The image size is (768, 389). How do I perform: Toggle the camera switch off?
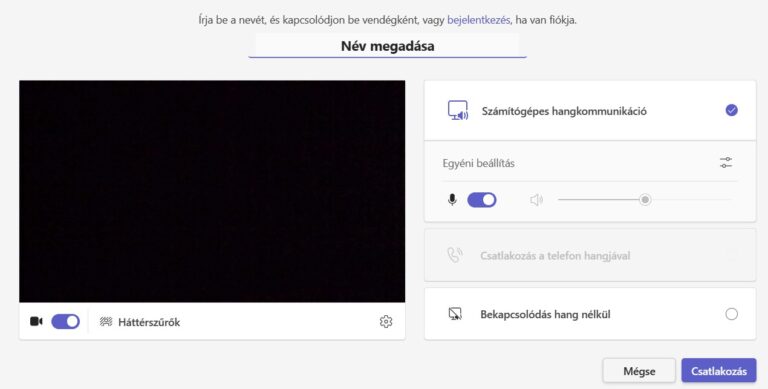pyautogui.click(x=66, y=321)
